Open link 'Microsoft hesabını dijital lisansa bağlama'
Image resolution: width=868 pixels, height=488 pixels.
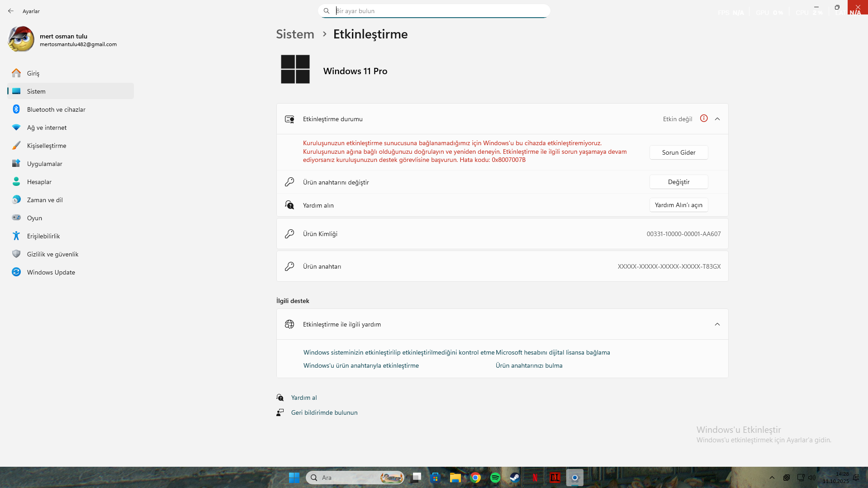pyautogui.click(x=553, y=352)
